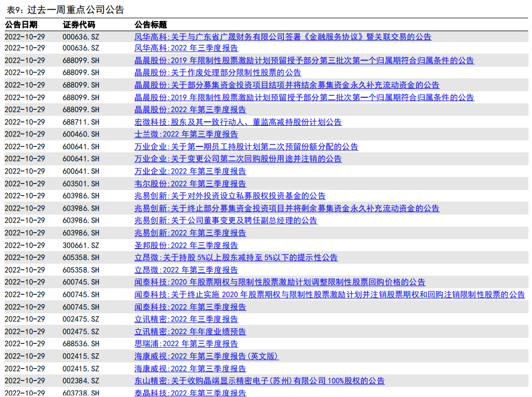Open 韦尔股份 2022年第三季度报告 link
Screen dimensions: 532x397
pos(190,184)
